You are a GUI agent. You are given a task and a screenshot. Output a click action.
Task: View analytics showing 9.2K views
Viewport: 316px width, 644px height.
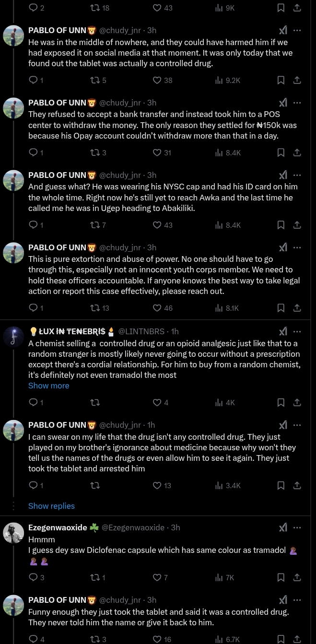(x=228, y=80)
